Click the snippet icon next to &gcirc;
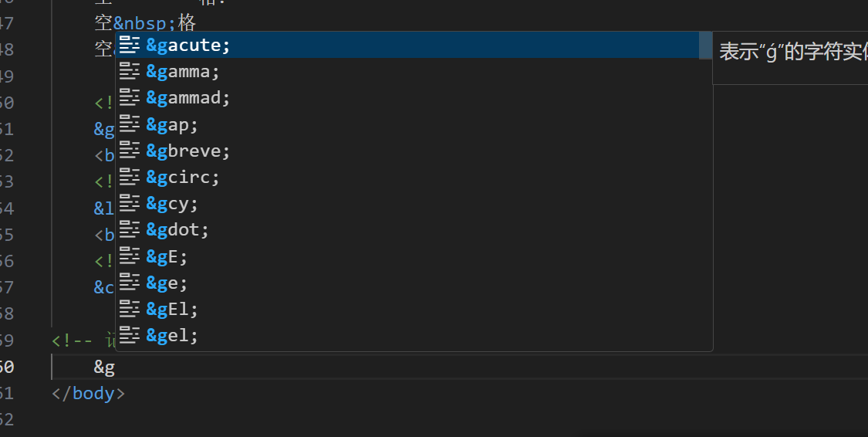Viewport: 868px width, 437px height. (130, 177)
